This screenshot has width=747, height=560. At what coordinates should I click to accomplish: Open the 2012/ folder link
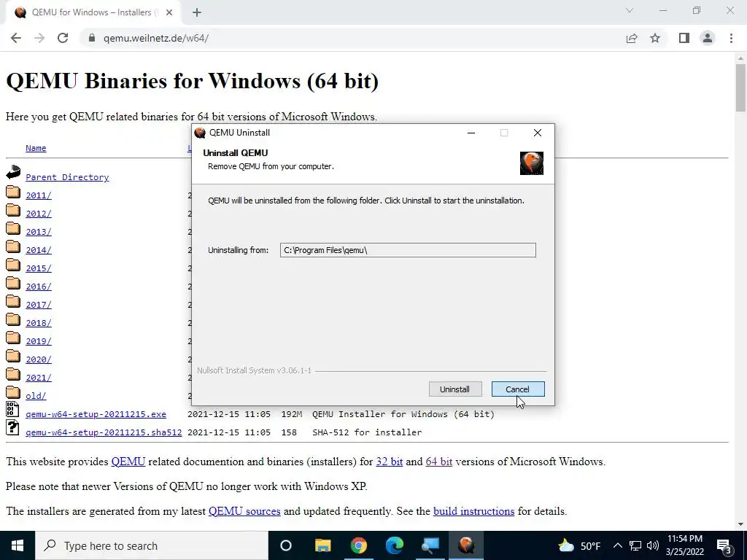coord(38,214)
